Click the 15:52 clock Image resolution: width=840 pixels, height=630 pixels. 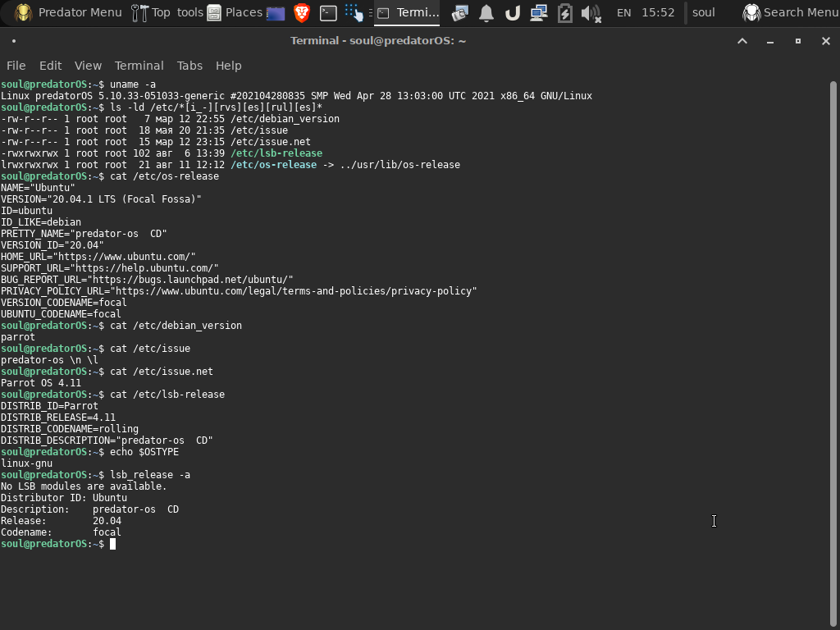pos(658,13)
